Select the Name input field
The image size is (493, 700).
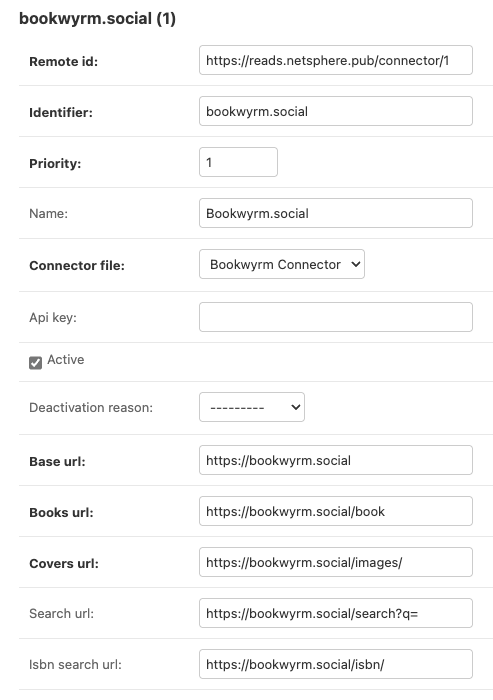[x=336, y=213]
